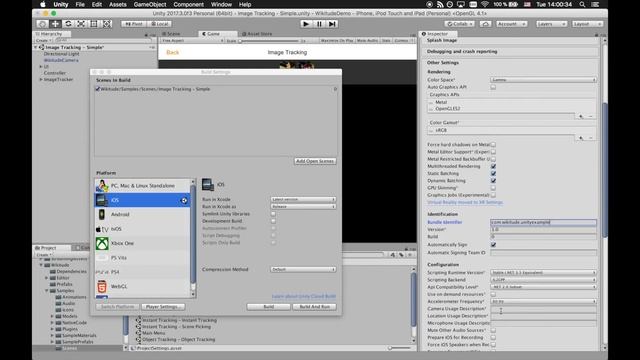The width and height of the screenshot is (640, 360).
Task: Select the PS Vita platform
Action: [x=142, y=258]
